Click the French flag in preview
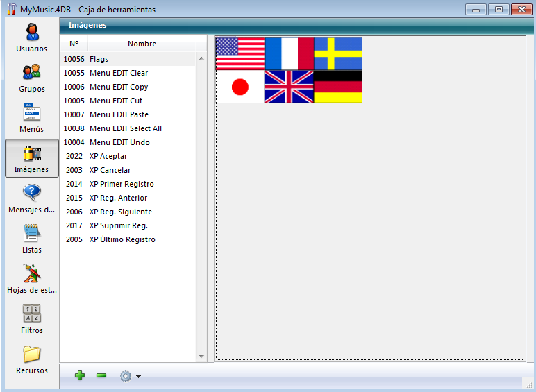 coord(290,53)
